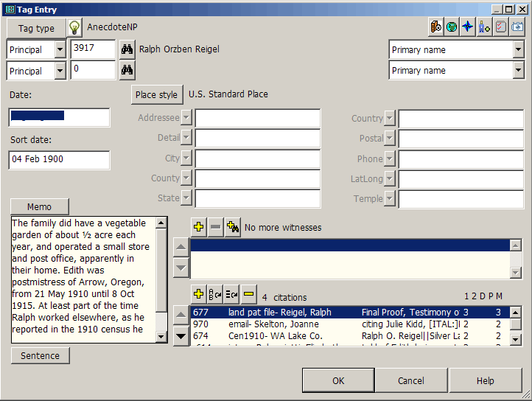Click citations list scrollbar down arrow
Viewport: 532px width, 401px height.
coord(515,339)
